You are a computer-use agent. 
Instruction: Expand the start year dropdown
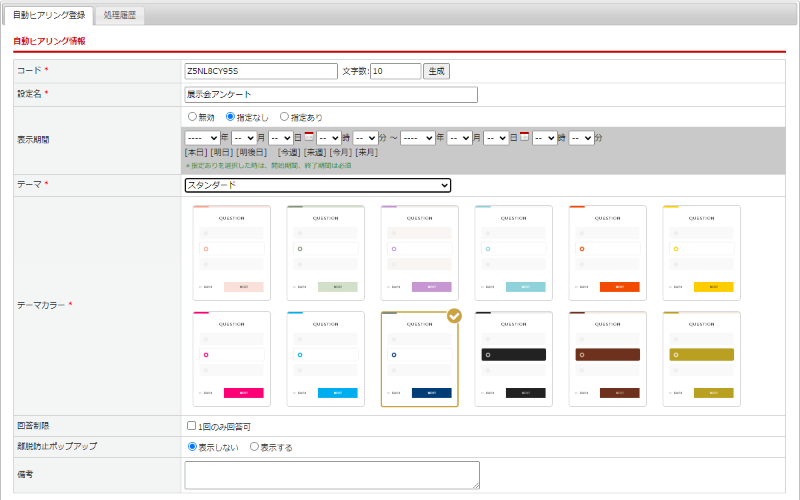pyautogui.click(x=202, y=138)
